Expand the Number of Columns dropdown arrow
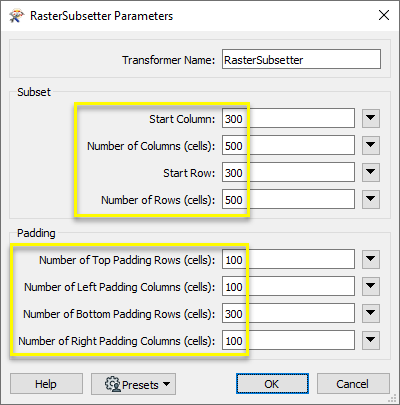 (371, 145)
